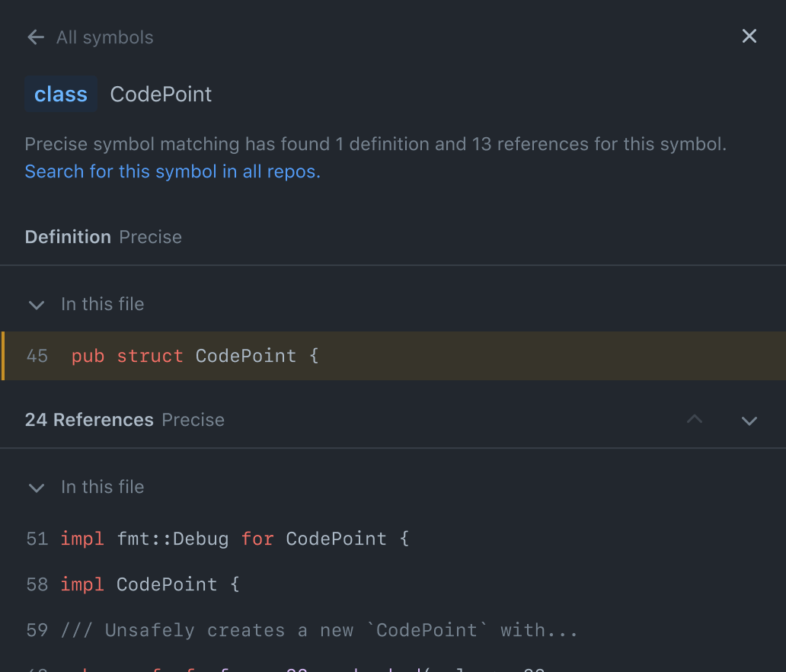The height and width of the screenshot is (672, 786).
Task: Click the Precise label beside 24 References
Action: (x=193, y=420)
